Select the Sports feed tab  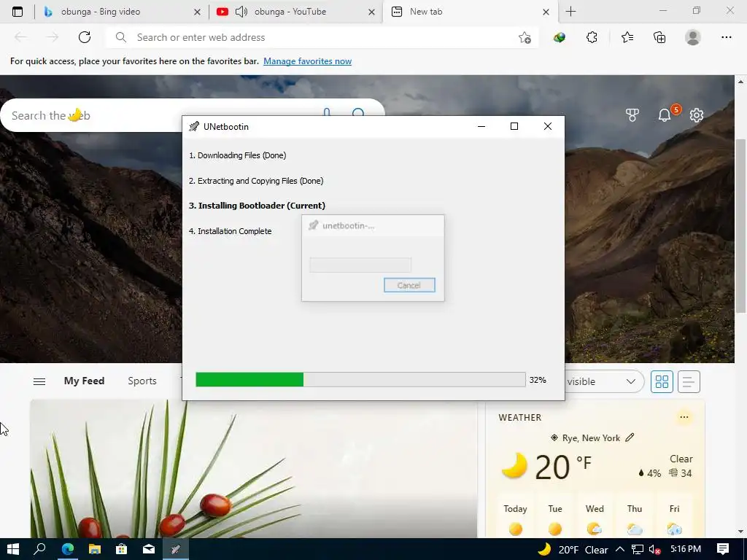click(142, 381)
